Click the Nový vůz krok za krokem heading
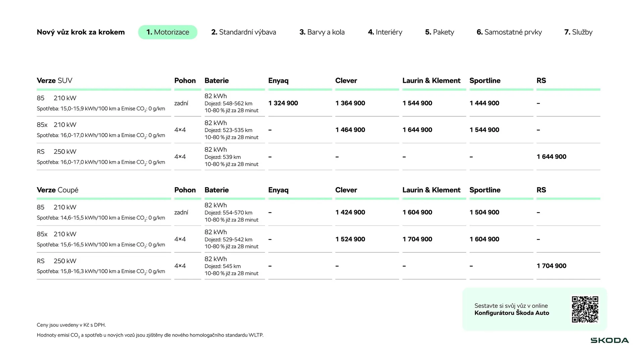The image size is (644, 362). point(81,32)
